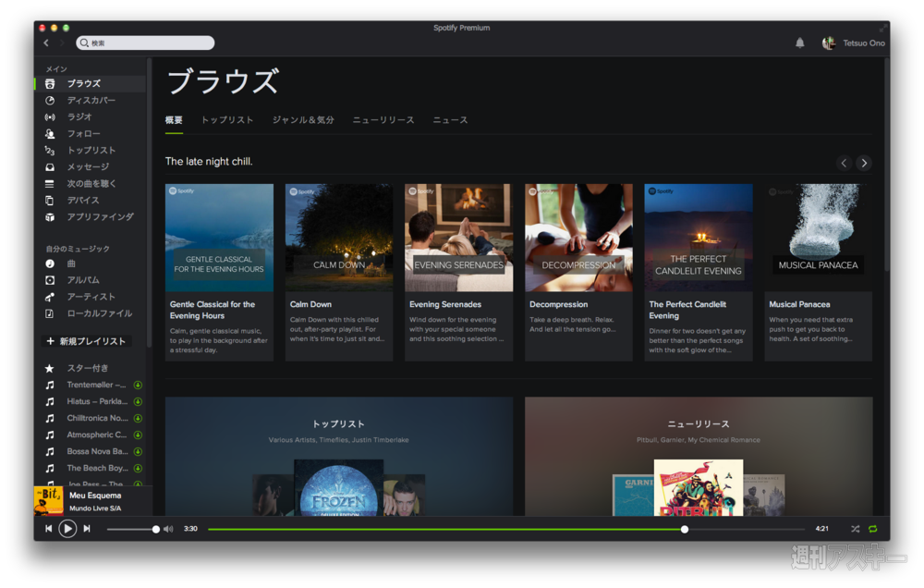Toggle offline download for Chilltronica No... playlist
The height and width of the screenshot is (588, 924).
tap(138, 418)
